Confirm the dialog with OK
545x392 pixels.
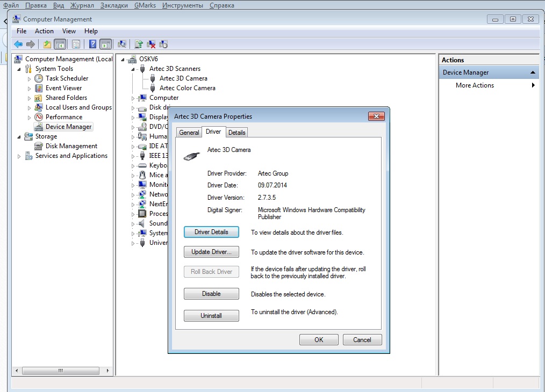point(319,339)
